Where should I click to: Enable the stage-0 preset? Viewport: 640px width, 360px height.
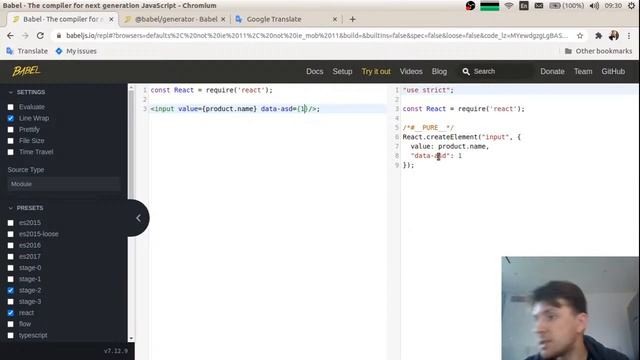[11, 268]
